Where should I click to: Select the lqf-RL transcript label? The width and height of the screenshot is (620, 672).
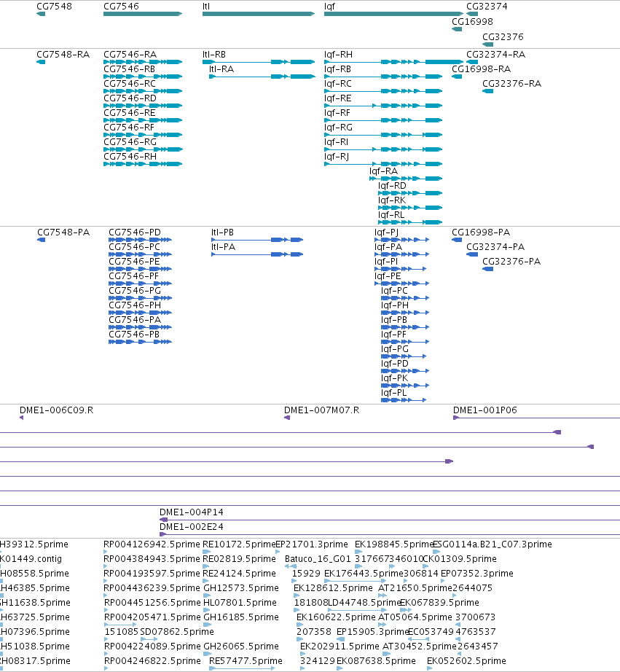pyautogui.click(x=391, y=215)
